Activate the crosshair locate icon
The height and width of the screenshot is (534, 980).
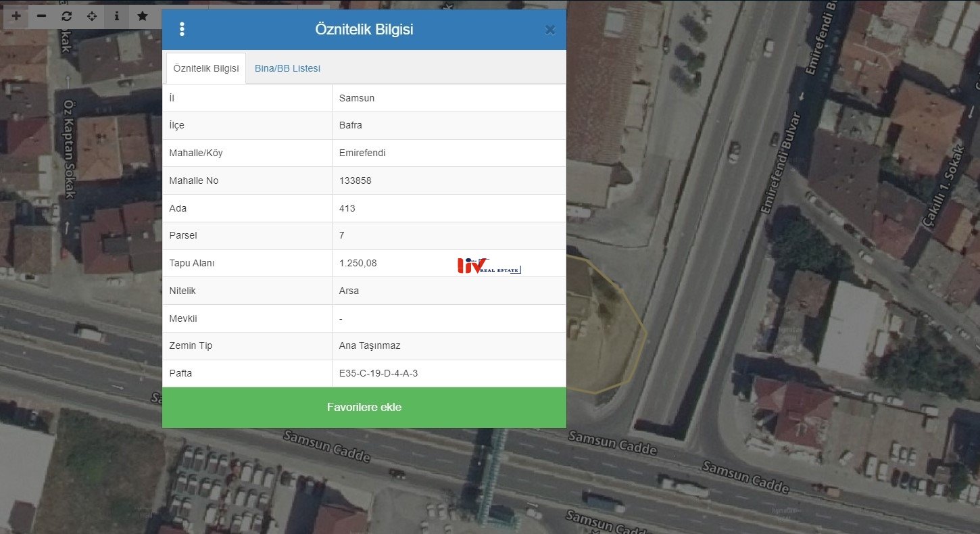coord(91,16)
